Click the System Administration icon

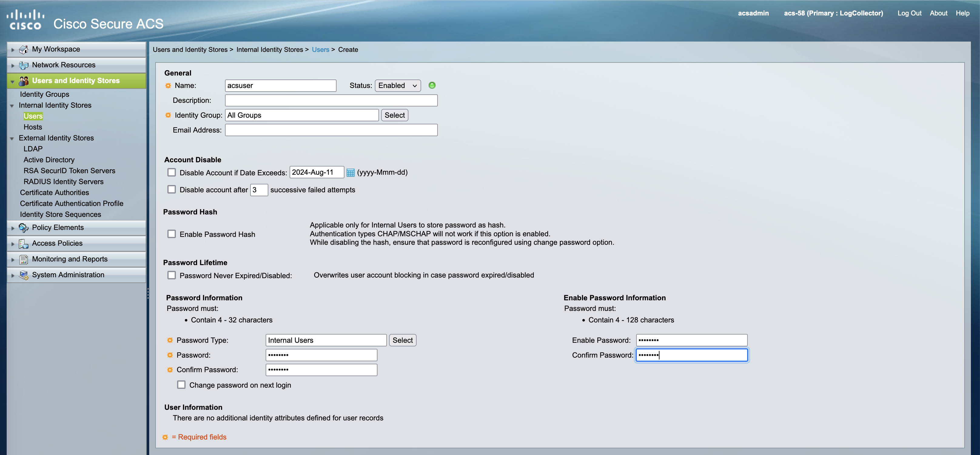(24, 275)
